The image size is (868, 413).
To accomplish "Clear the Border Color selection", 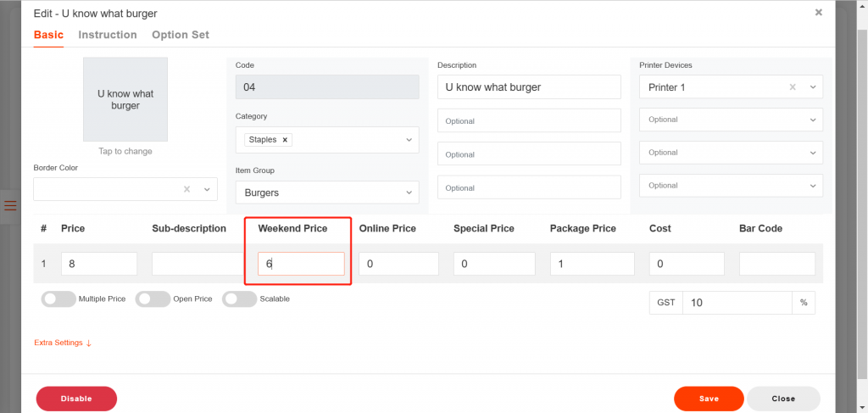I will pyautogui.click(x=186, y=189).
